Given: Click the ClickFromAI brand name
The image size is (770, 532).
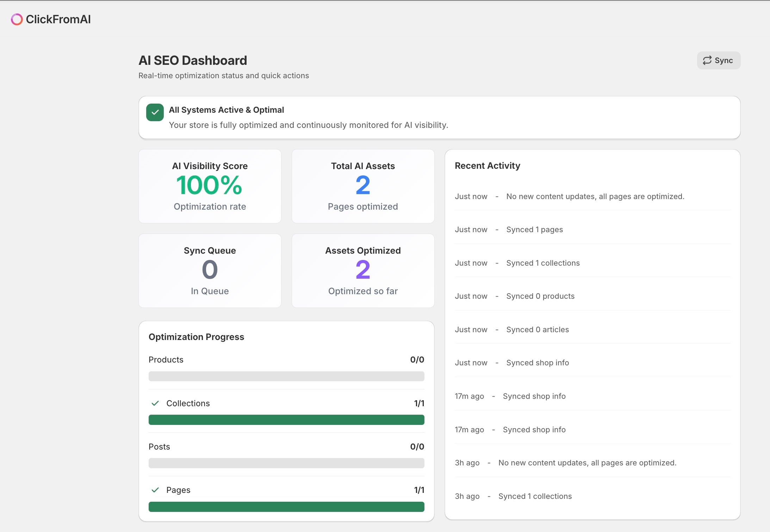Looking at the screenshot, I should [x=58, y=19].
